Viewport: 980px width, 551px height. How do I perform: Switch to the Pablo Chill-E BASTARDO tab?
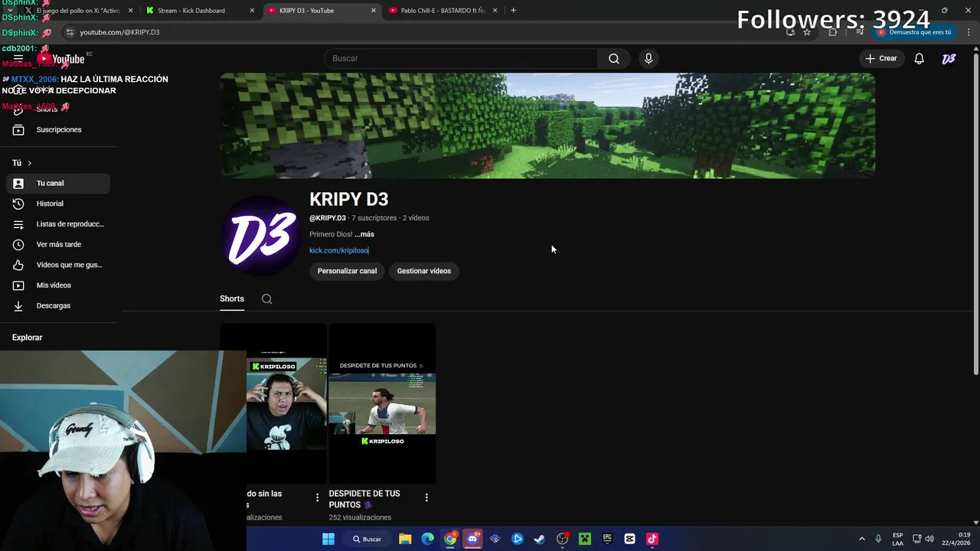[x=443, y=11]
